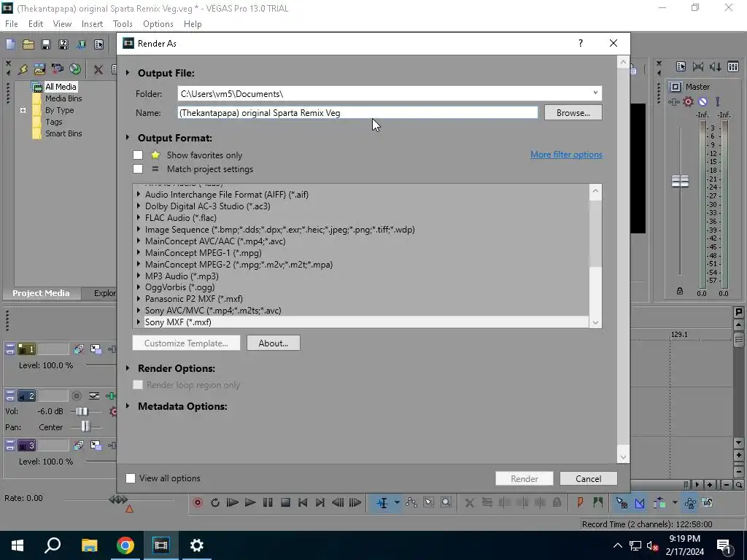Expand MP3 Audio format templates
Viewport: 747px width, 560px height.
point(139,276)
